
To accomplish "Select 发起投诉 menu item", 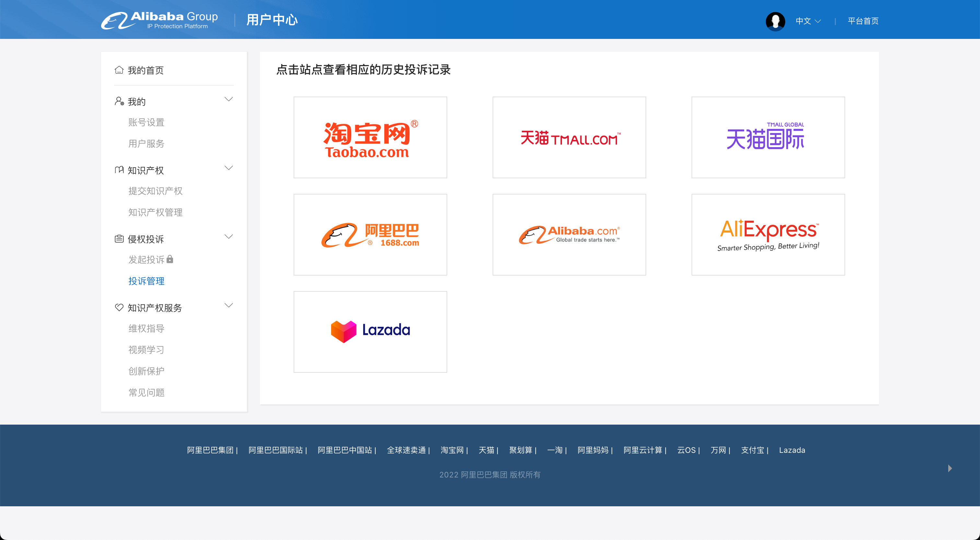I will [x=146, y=260].
